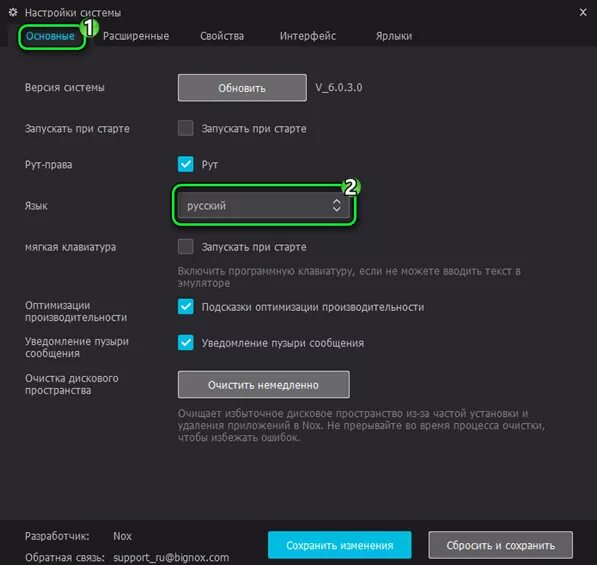Click Сбросить и сохранить button
Screen dimensions: 597x565
[500, 545]
